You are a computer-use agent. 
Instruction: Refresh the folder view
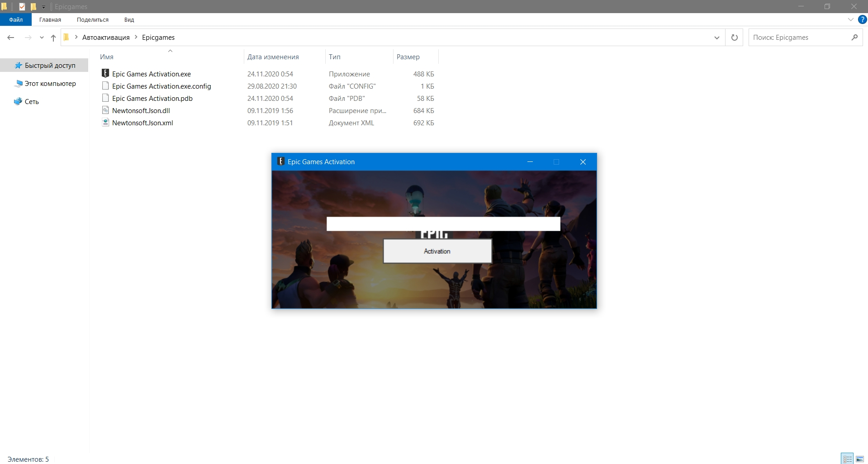pos(734,38)
